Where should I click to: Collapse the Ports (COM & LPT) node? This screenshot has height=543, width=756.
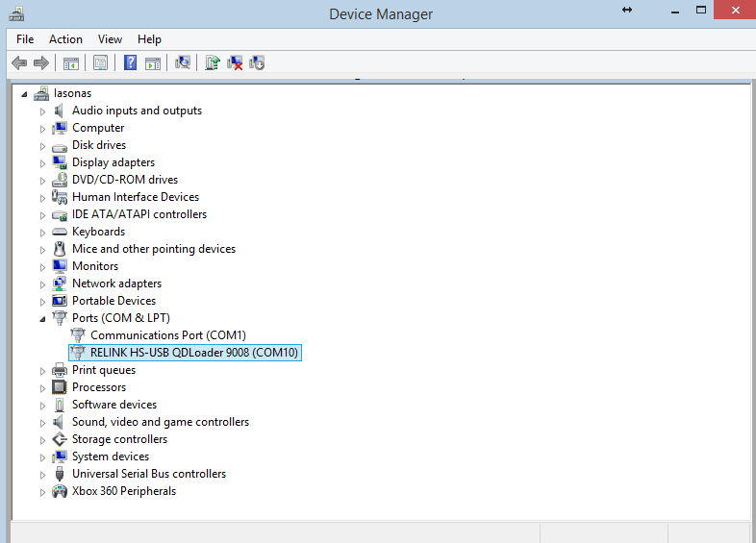click(x=42, y=318)
